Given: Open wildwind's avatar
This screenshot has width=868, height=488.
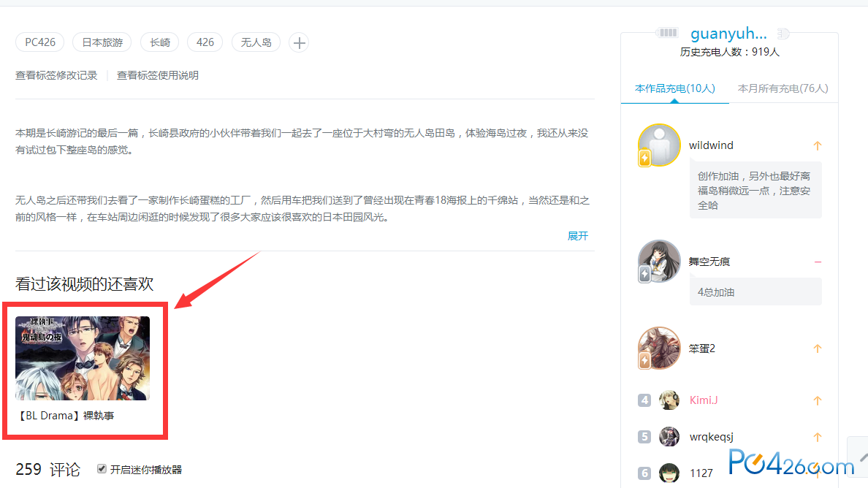Looking at the screenshot, I should (x=659, y=145).
